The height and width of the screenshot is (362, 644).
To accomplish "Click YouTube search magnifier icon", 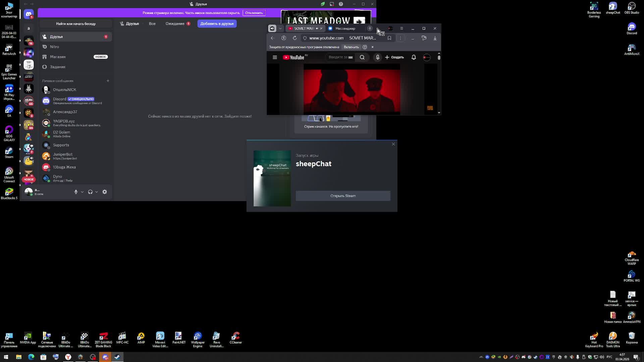I will [x=362, y=57].
